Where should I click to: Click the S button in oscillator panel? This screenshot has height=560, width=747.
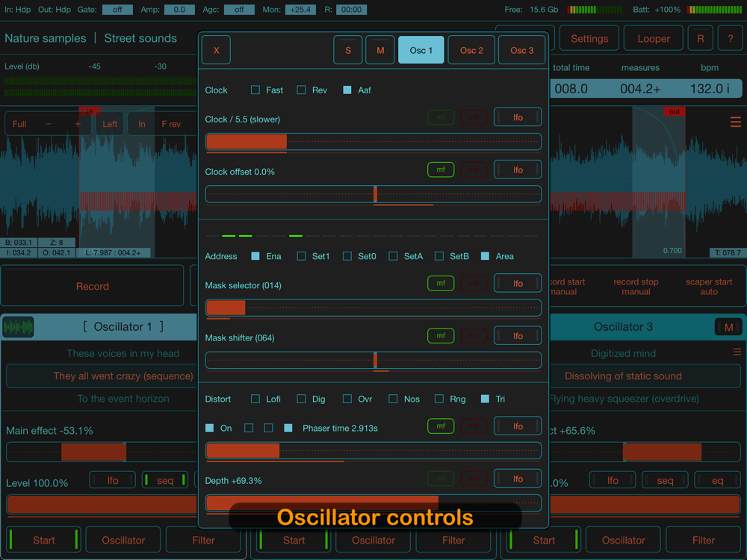click(347, 51)
